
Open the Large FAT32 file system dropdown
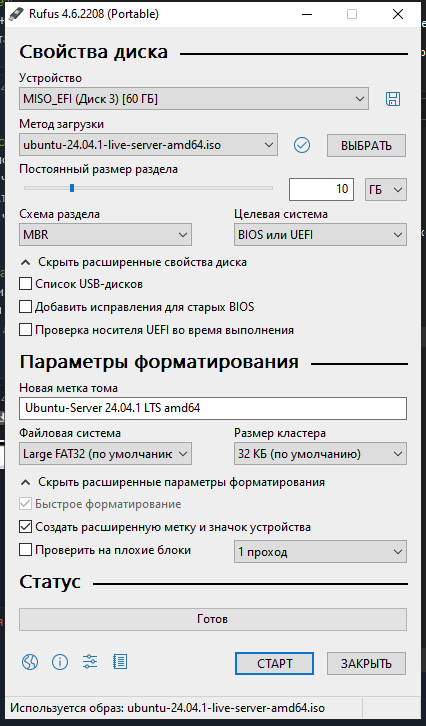pyautogui.click(x=106, y=454)
